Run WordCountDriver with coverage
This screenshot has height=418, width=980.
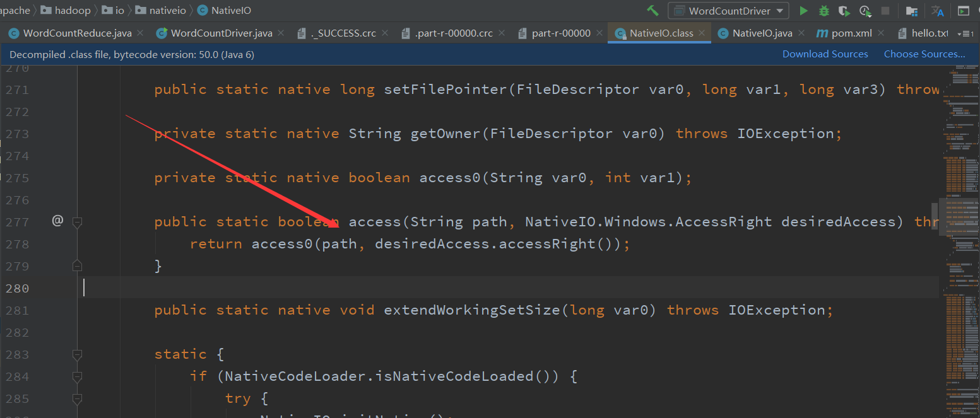(x=845, y=11)
